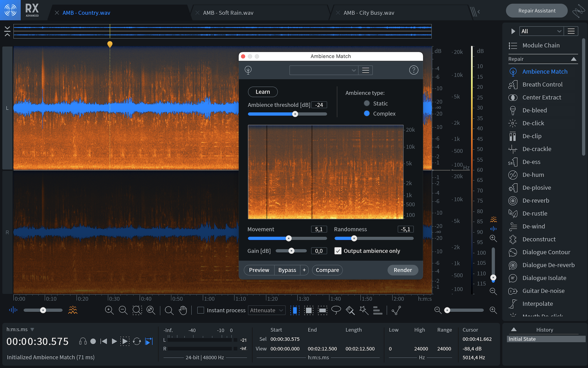Click the Movement slider handle
This screenshot has width=588, height=368.
tap(288, 238)
